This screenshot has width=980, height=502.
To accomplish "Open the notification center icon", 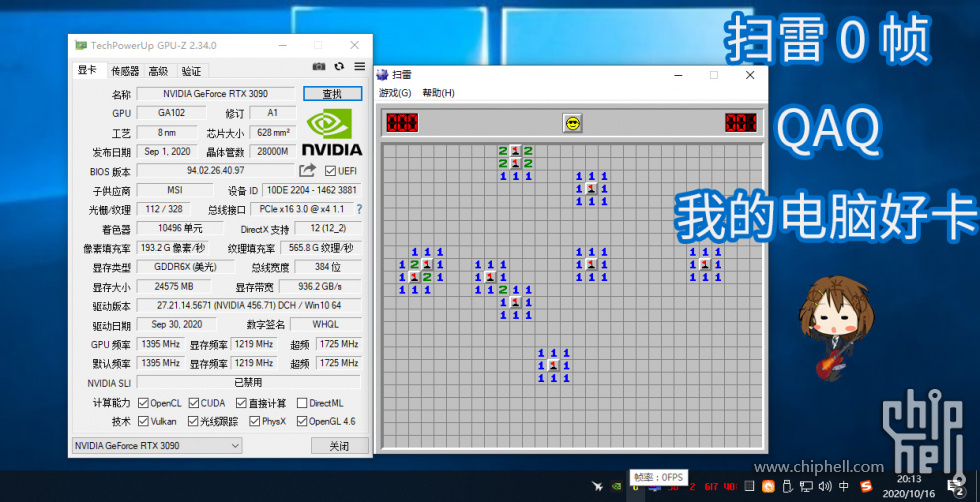I will [956, 486].
